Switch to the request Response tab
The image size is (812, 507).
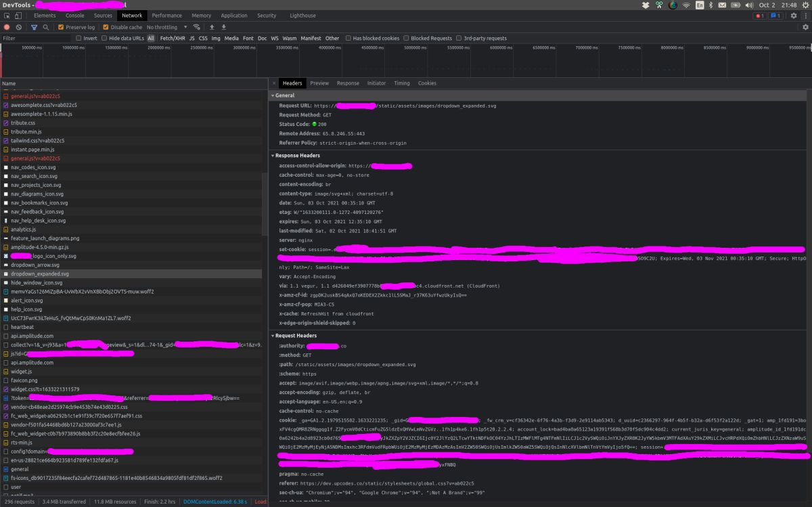(348, 83)
